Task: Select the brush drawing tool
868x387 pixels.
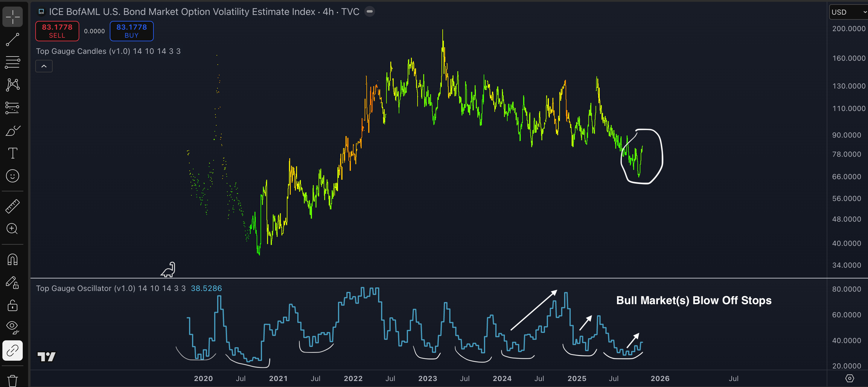Action: (13, 130)
